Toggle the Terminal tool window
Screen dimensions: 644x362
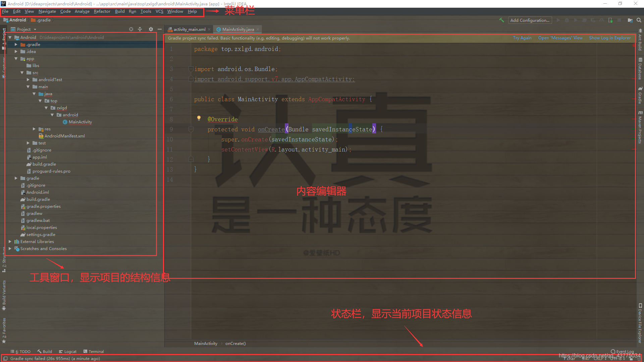94,352
